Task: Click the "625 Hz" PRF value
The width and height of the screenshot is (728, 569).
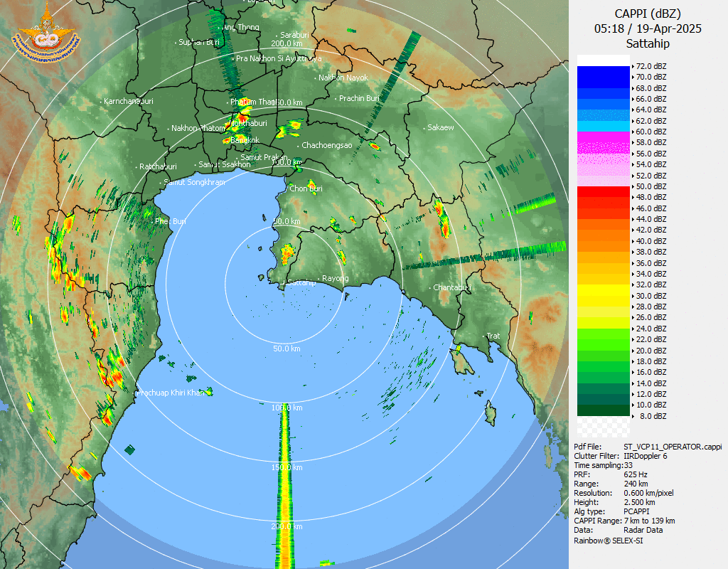Action: tap(636, 474)
